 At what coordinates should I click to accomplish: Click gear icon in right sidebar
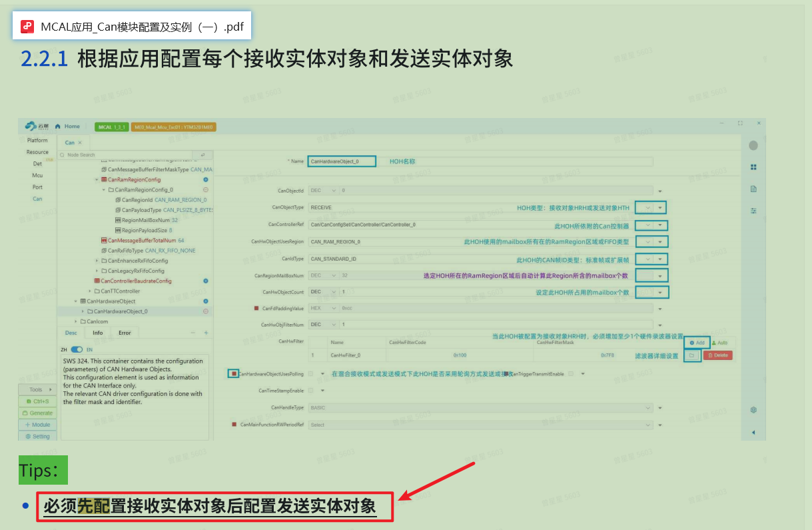(753, 410)
